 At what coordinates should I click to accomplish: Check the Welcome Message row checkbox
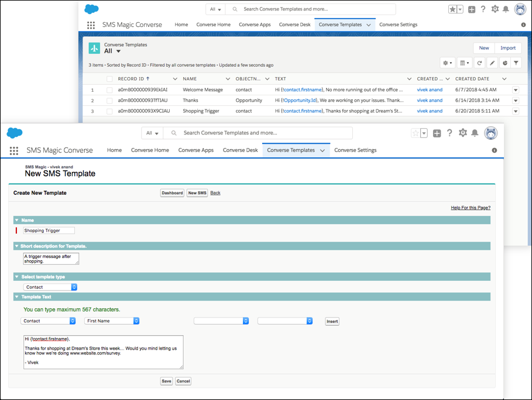pyautogui.click(x=109, y=90)
